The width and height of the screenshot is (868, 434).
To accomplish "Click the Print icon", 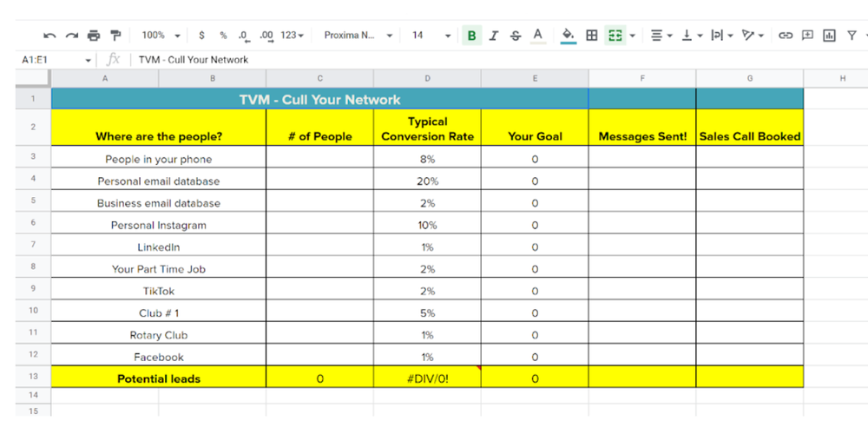I will point(94,36).
